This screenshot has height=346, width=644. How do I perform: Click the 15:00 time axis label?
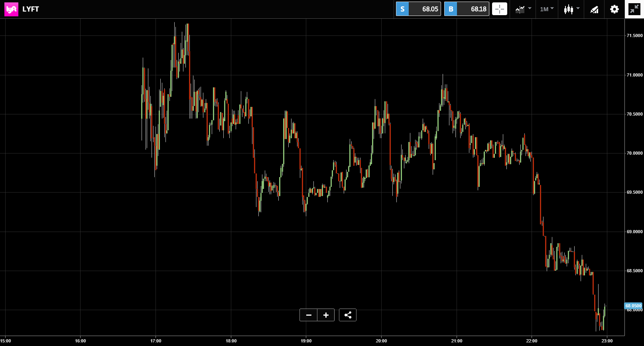click(x=6, y=341)
